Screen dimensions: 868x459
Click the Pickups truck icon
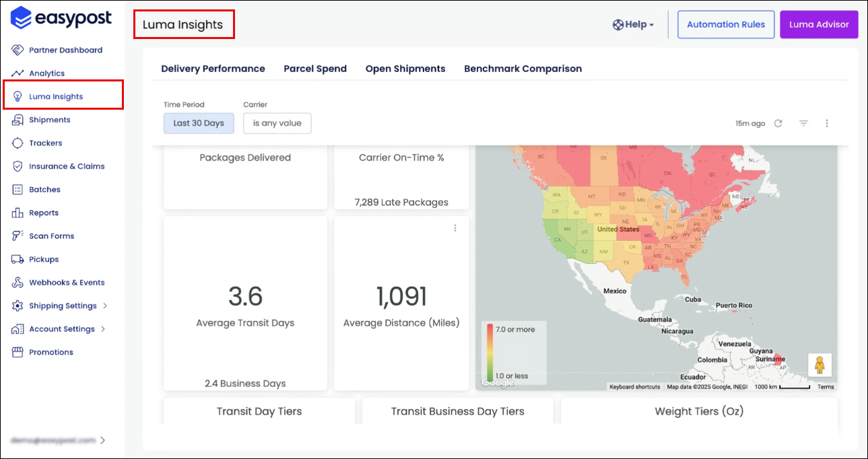click(18, 259)
